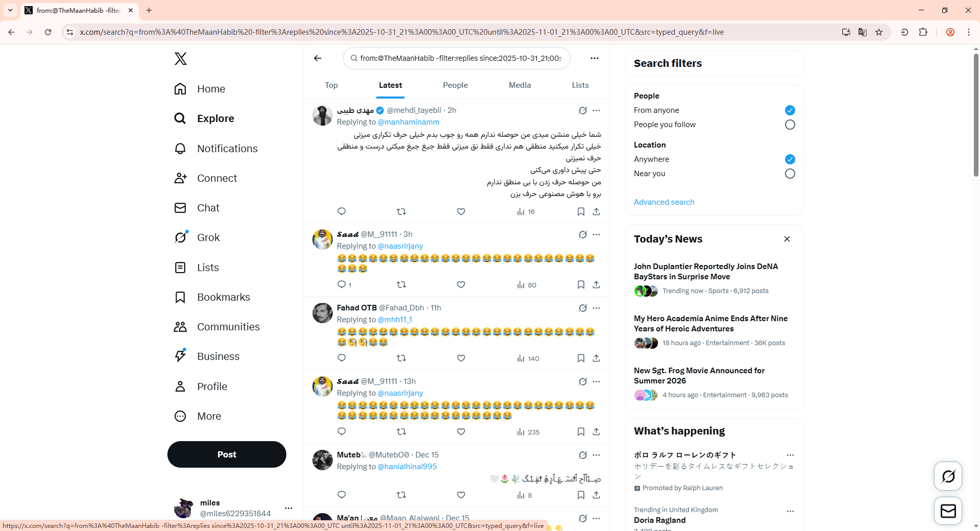Open the floating messages envelope button
Image resolution: width=980 pixels, height=531 pixels.
pyautogui.click(x=948, y=511)
